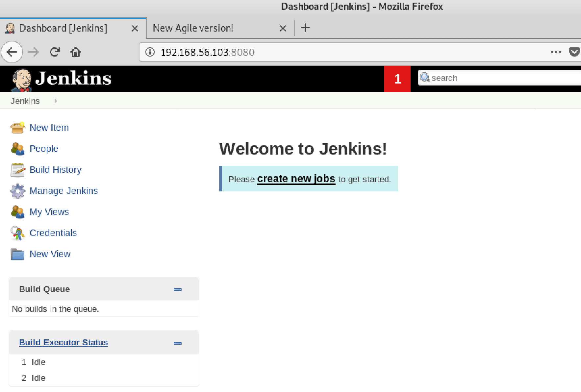Close the Dashboard [Jenkins] tab
The image size is (581, 392).
click(135, 28)
